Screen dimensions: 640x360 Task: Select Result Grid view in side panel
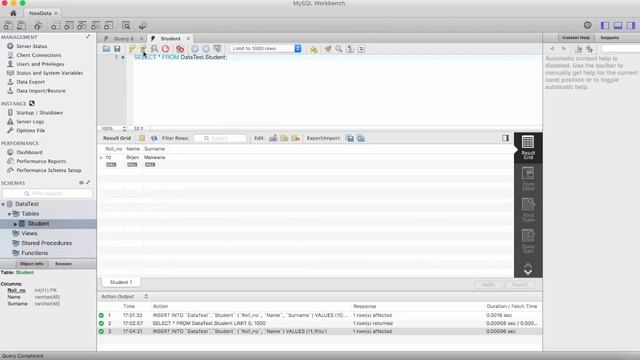coord(528,147)
